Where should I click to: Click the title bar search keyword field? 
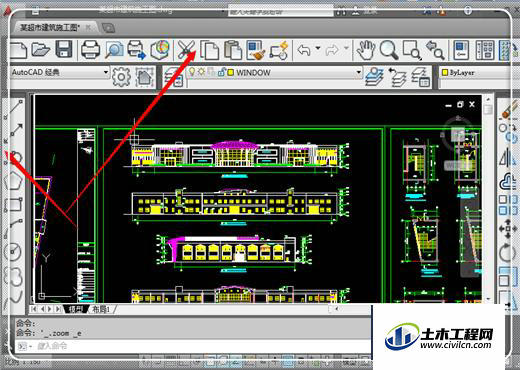coord(281,12)
